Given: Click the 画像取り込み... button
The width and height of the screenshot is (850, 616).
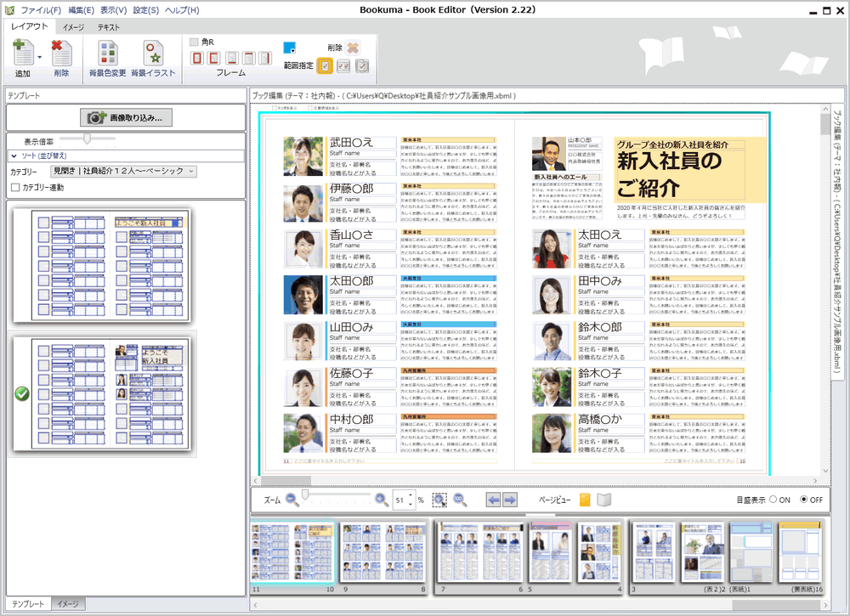Looking at the screenshot, I should pyautogui.click(x=126, y=117).
